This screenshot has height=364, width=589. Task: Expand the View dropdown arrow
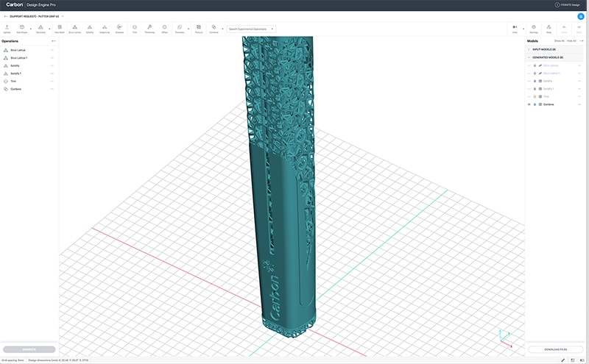(523, 29)
